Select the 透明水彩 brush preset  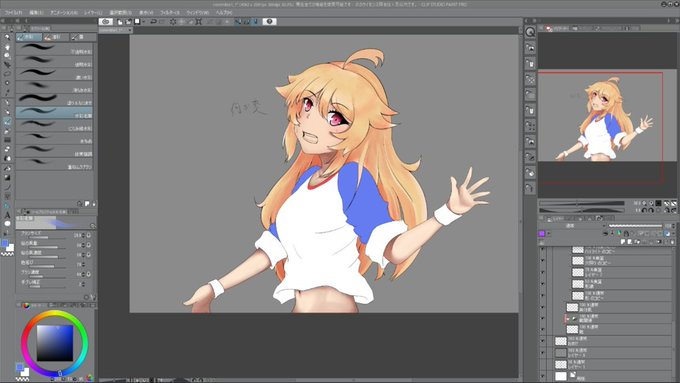[54, 62]
